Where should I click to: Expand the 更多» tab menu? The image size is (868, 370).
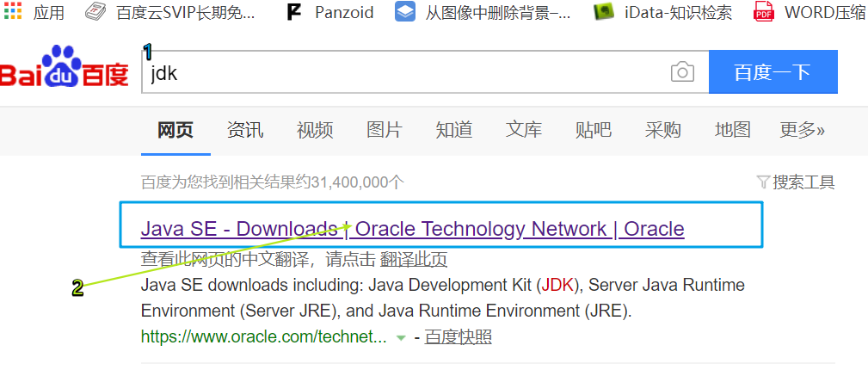point(802,130)
